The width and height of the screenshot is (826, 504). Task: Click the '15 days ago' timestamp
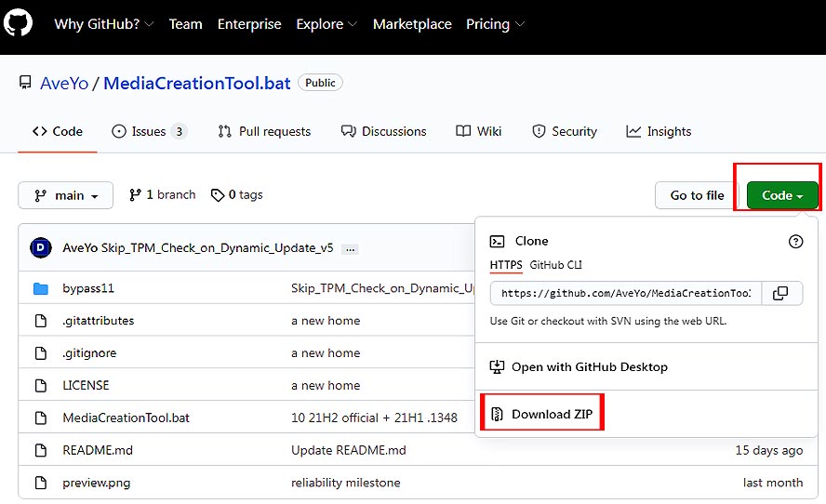(x=769, y=450)
